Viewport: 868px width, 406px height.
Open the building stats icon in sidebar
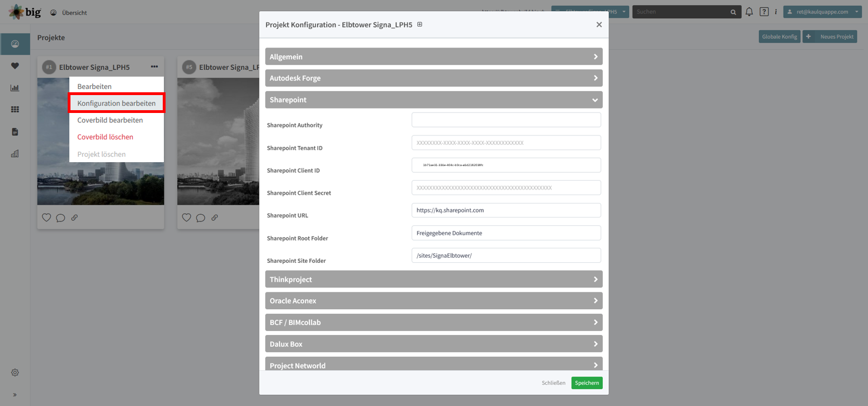(x=15, y=154)
